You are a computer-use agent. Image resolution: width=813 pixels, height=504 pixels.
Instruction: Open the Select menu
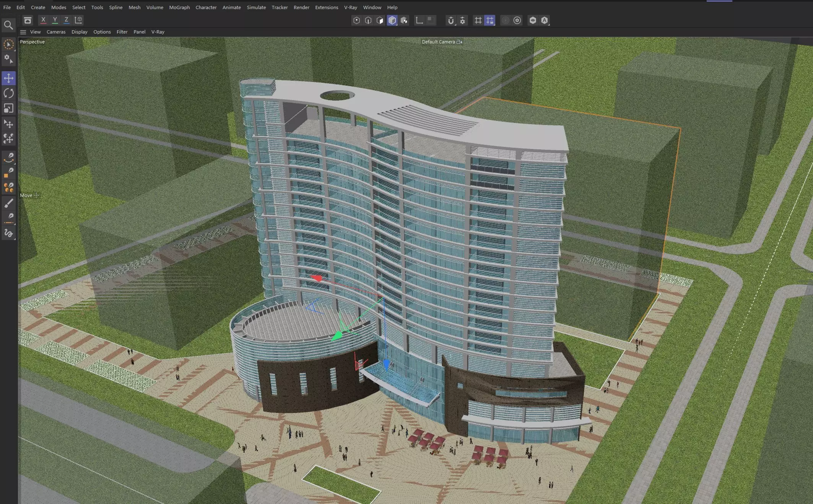coord(79,7)
